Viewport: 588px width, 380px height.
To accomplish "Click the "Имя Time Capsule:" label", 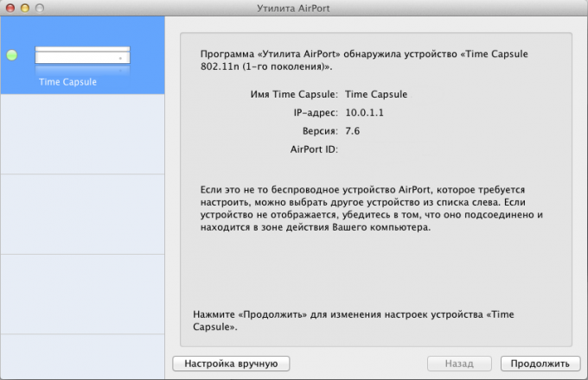I will click(x=294, y=94).
